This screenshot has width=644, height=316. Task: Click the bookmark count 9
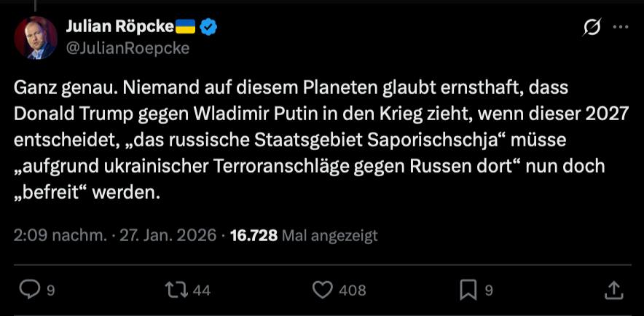pos(489,291)
